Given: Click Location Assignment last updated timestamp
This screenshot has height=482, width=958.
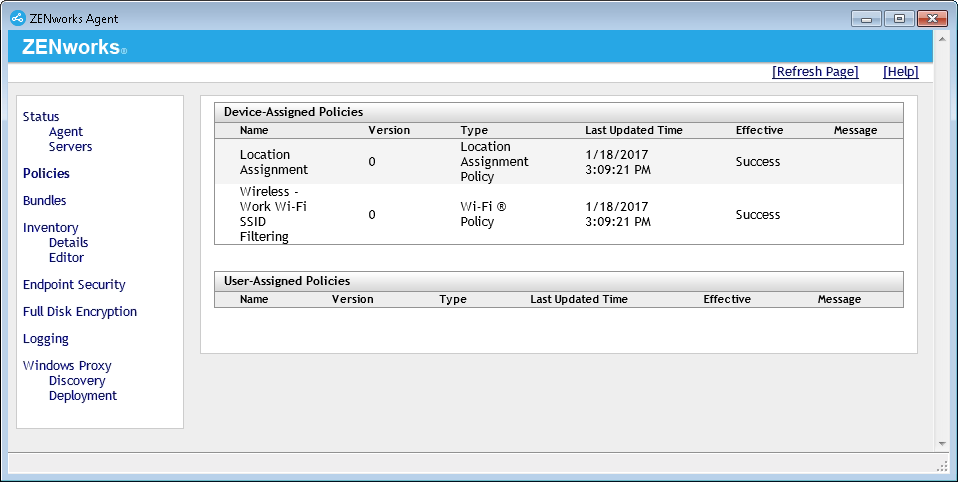Looking at the screenshot, I should (x=618, y=162).
